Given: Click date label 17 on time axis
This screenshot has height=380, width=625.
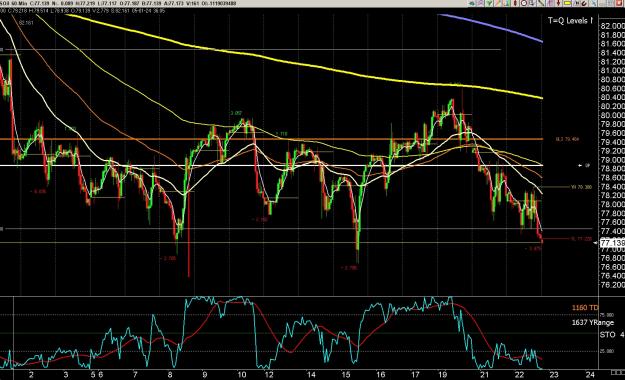Looking at the screenshot, I should pyautogui.click(x=415, y=374).
